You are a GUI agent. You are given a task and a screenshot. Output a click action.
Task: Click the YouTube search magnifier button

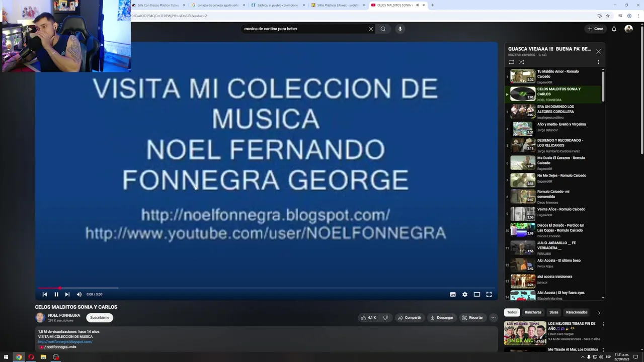point(383,29)
